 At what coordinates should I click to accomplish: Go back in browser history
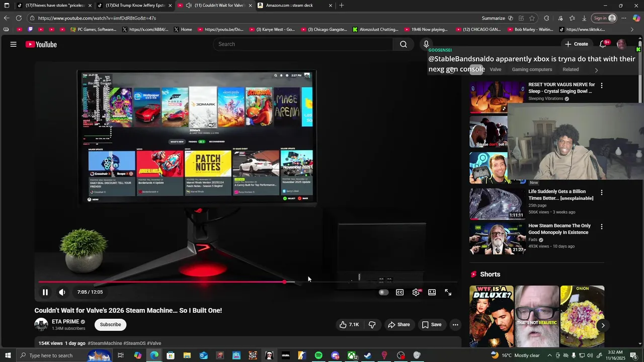(7, 18)
